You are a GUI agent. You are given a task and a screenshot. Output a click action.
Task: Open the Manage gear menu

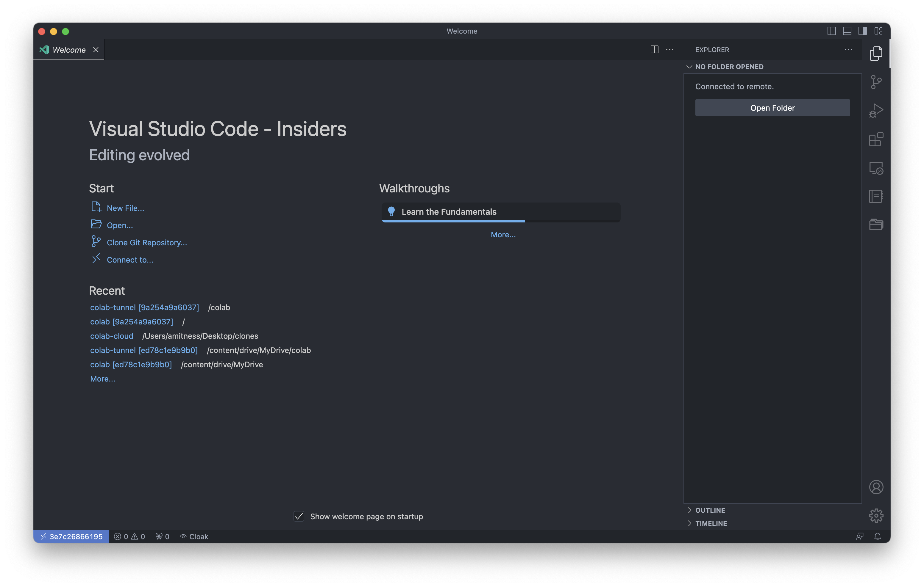coord(876,516)
